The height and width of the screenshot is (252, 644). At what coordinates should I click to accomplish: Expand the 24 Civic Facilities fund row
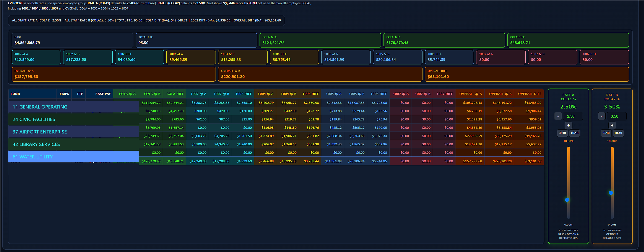(x=73, y=119)
